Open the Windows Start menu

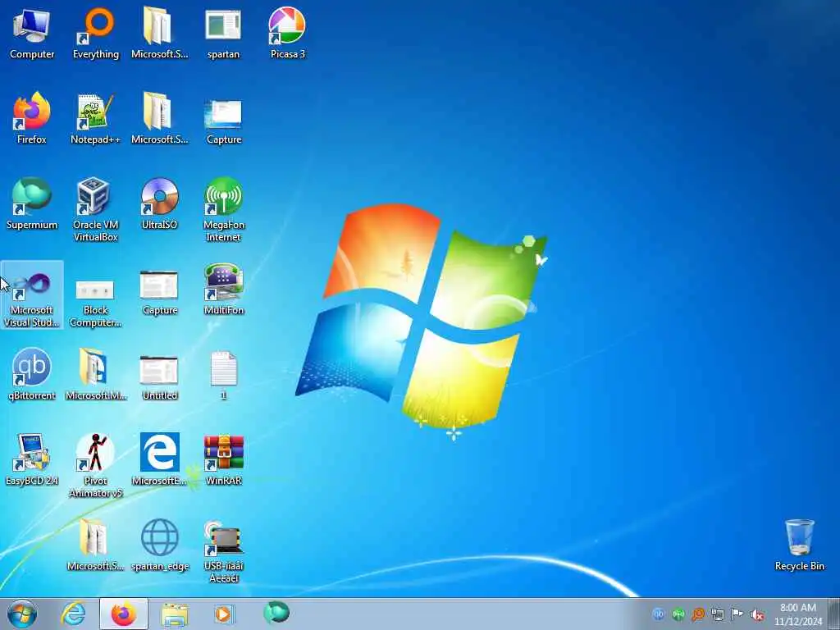tap(22, 614)
